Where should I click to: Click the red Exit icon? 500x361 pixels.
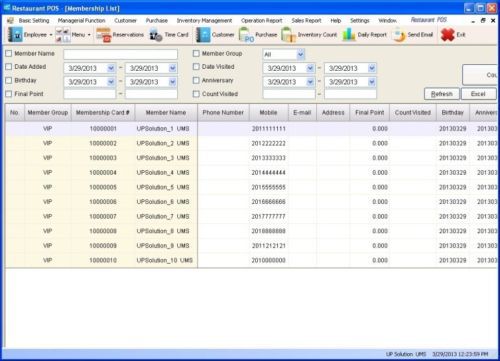point(447,35)
